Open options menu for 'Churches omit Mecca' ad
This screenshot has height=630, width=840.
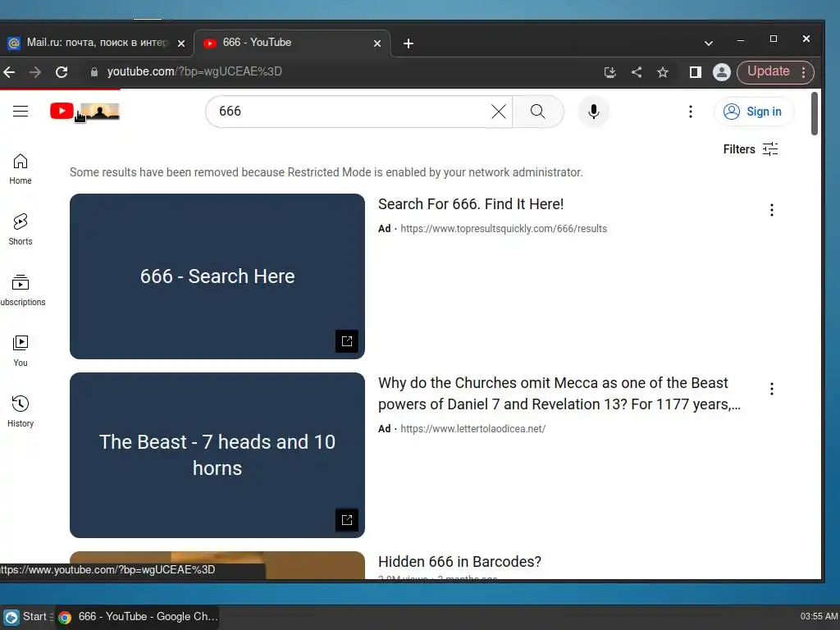pos(771,389)
